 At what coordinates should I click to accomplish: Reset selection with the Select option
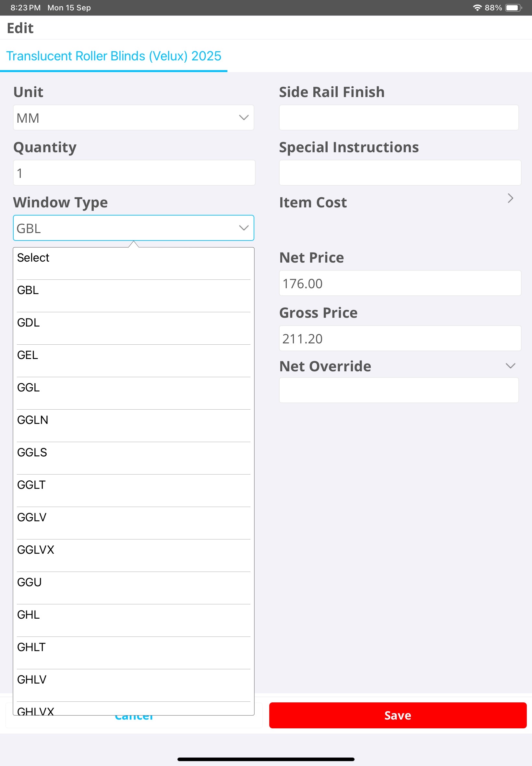click(x=133, y=258)
